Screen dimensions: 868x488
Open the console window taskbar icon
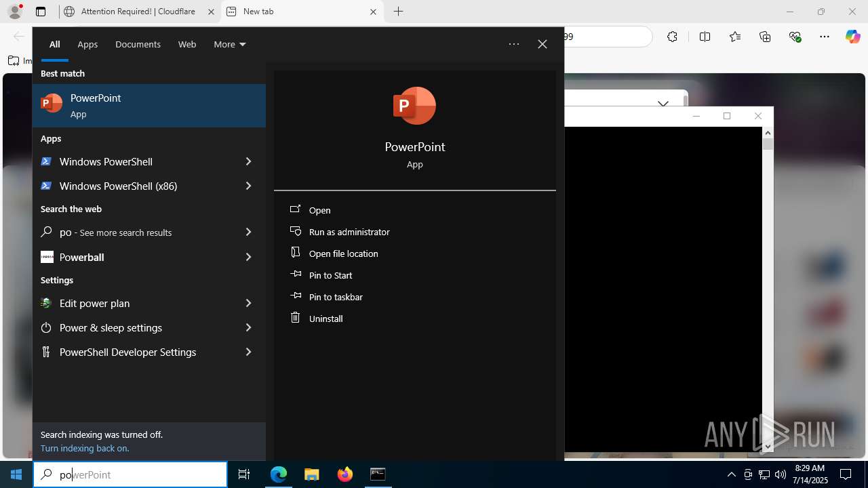coord(378,474)
